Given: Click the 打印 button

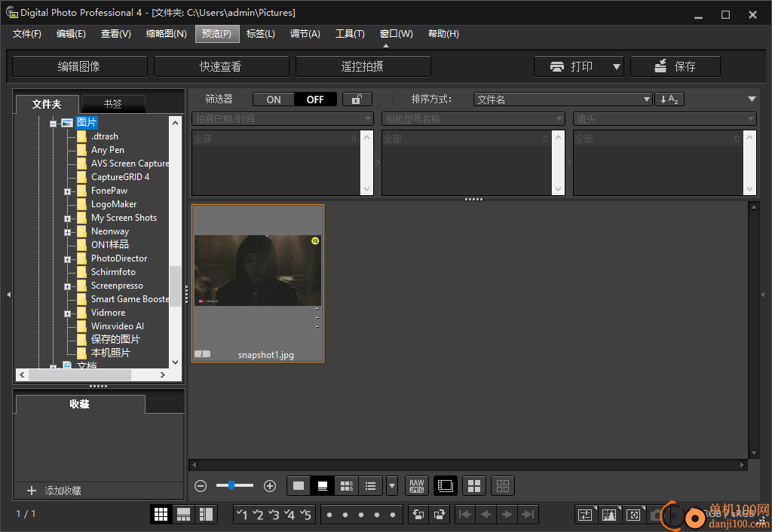Looking at the screenshot, I should tap(572, 66).
